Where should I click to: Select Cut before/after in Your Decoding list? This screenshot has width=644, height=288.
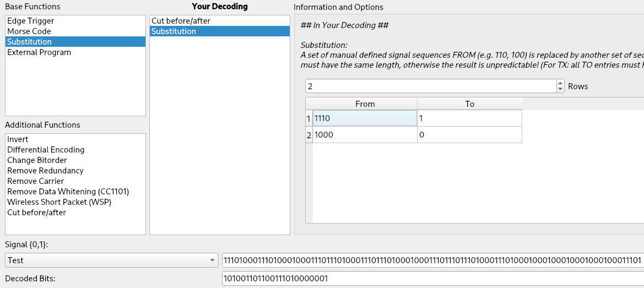(181, 21)
